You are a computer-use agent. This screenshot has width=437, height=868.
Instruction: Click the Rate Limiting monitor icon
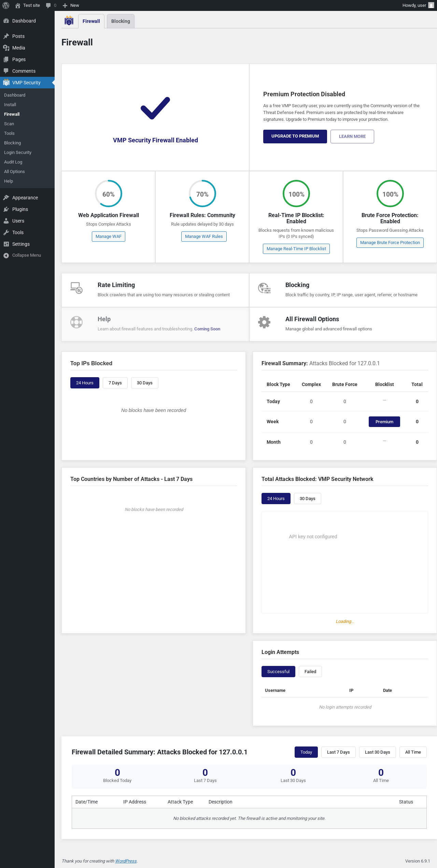click(x=76, y=288)
